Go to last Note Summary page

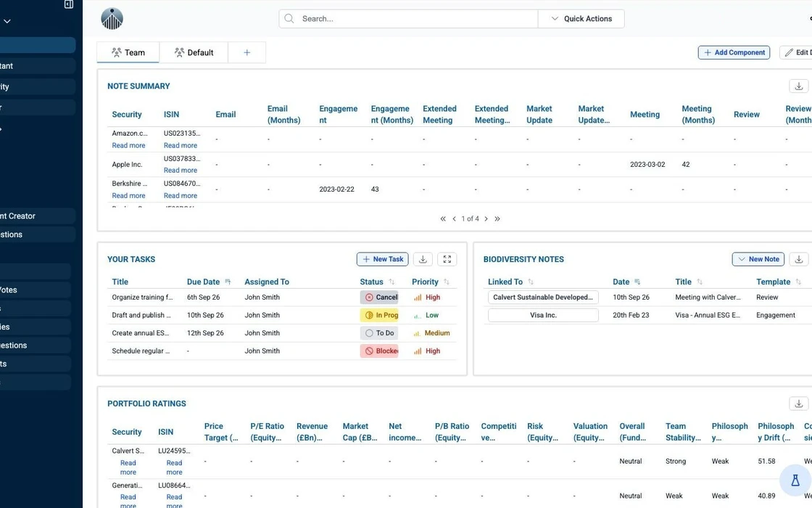(x=497, y=218)
